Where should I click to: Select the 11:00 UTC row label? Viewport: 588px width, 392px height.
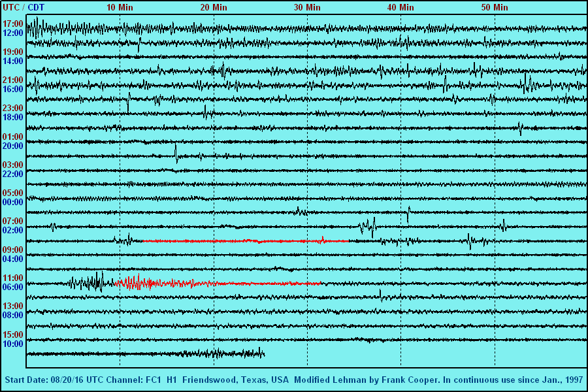pos(13,278)
